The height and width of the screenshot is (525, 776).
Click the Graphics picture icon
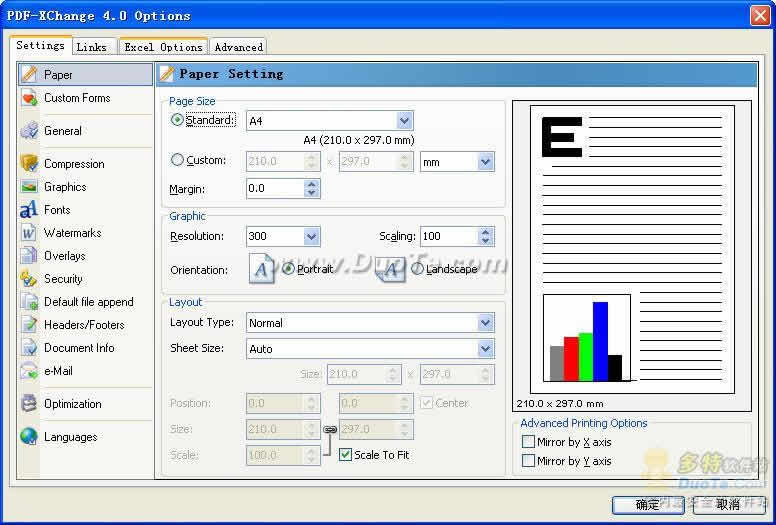coord(29,187)
